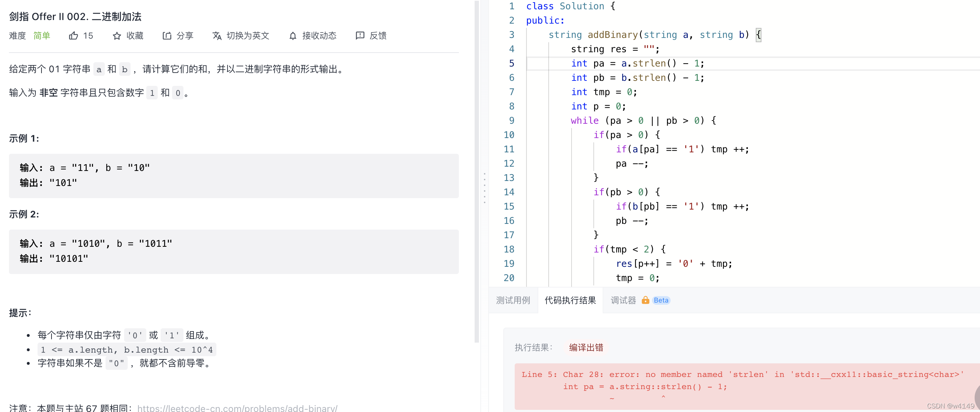This screenshot has width=980, height=412.
Task: Click the 'pa --;' line
Action: 632,163
